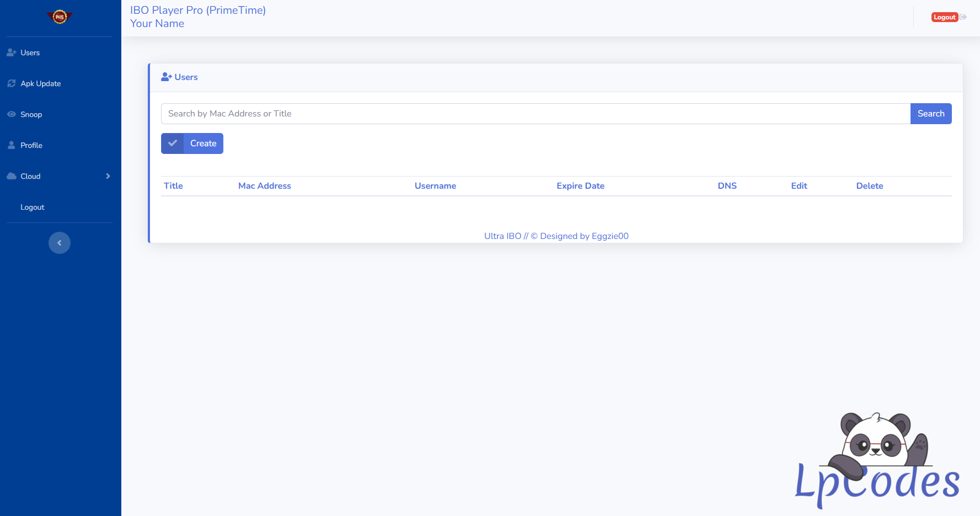Collapse the sidebar with round arrow button
The width and height of the screenshot is (980, 516).
(x=60, y=243)
